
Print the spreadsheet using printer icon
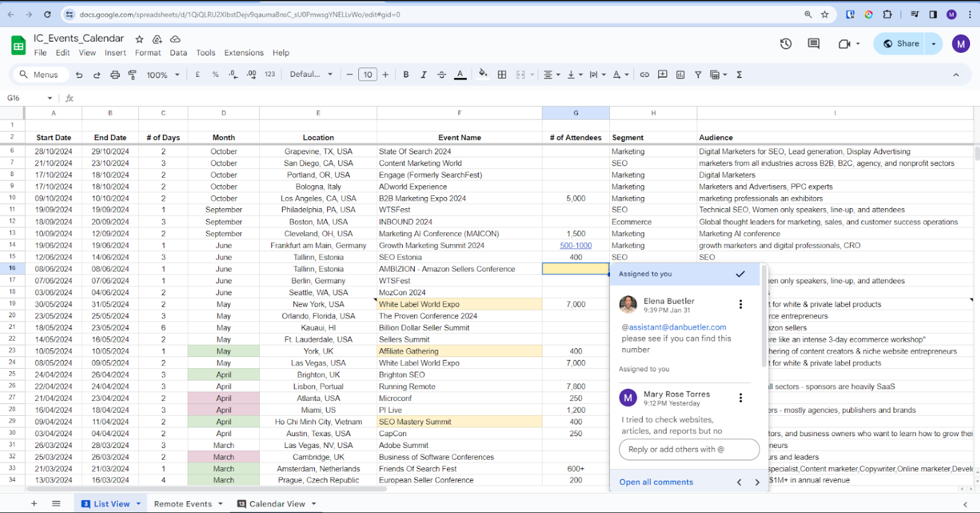(115, 74)
